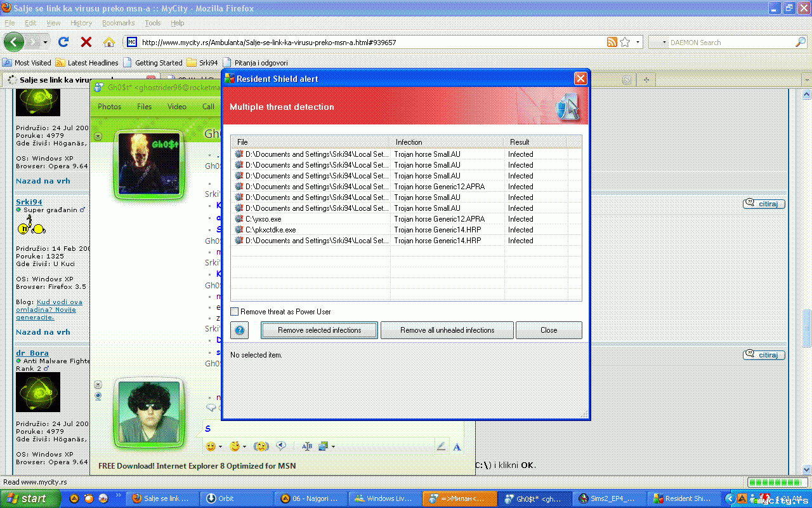Expand address bar URL dropdown
Viewport: 812px width, 508px height.
pyautogui.click(x=638, y=43)
